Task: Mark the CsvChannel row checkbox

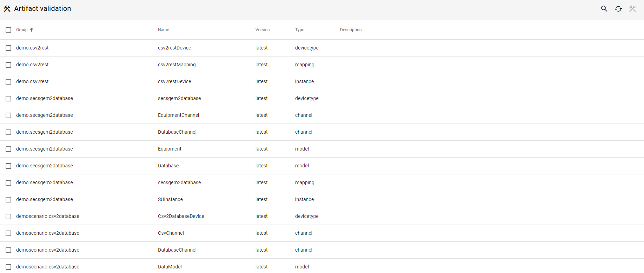Action: click(x=8, y=233)
